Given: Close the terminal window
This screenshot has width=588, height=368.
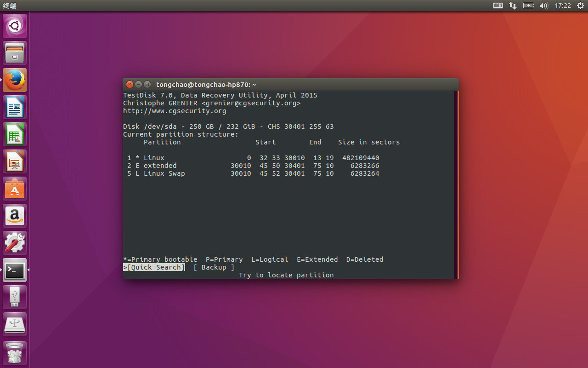Looking at the screenshot, I should click(x=130, y=84).
